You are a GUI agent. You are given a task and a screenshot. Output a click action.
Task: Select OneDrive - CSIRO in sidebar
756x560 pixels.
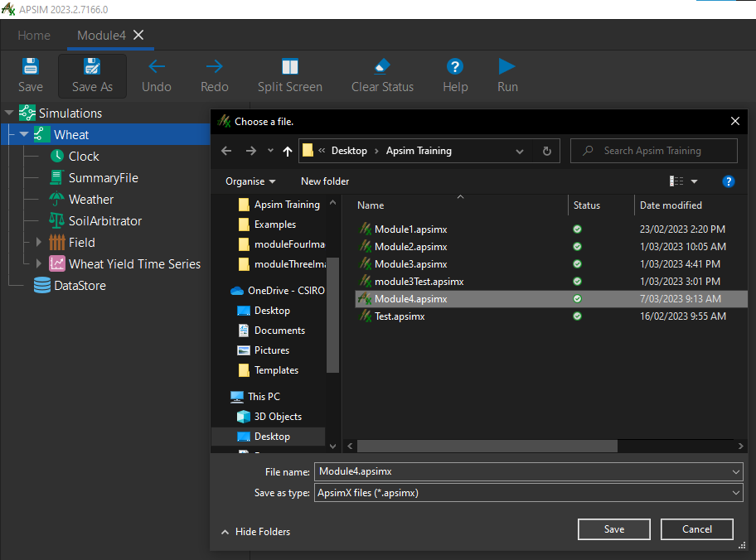278,291
